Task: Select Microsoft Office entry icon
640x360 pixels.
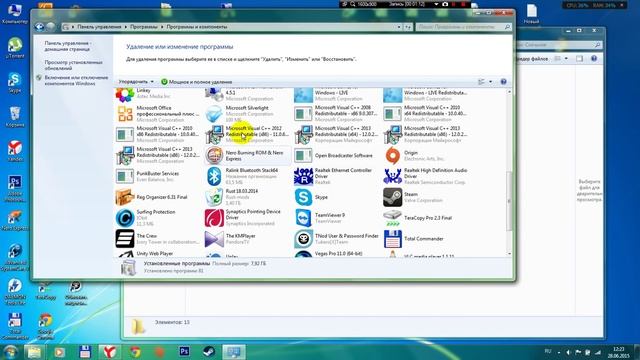Action: click(125, 114)
